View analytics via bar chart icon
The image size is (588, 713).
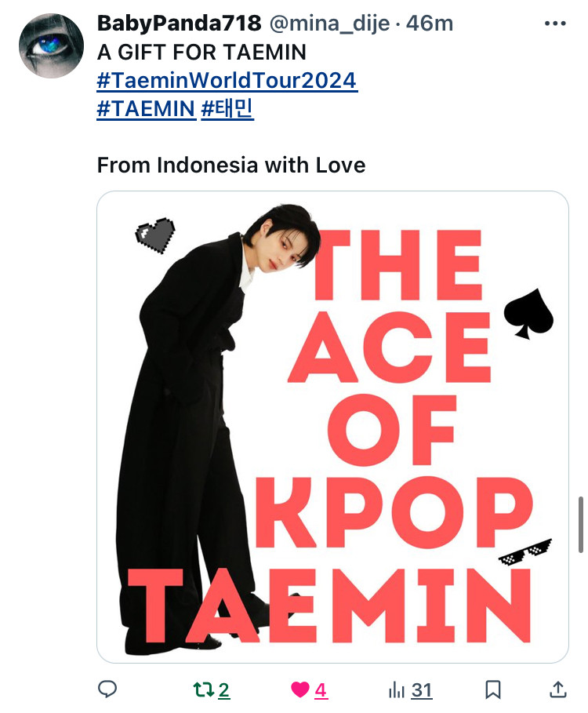point(396,690)
